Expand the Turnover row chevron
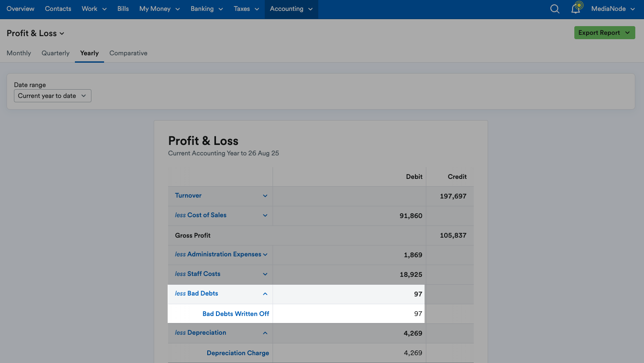 point(265,196)
